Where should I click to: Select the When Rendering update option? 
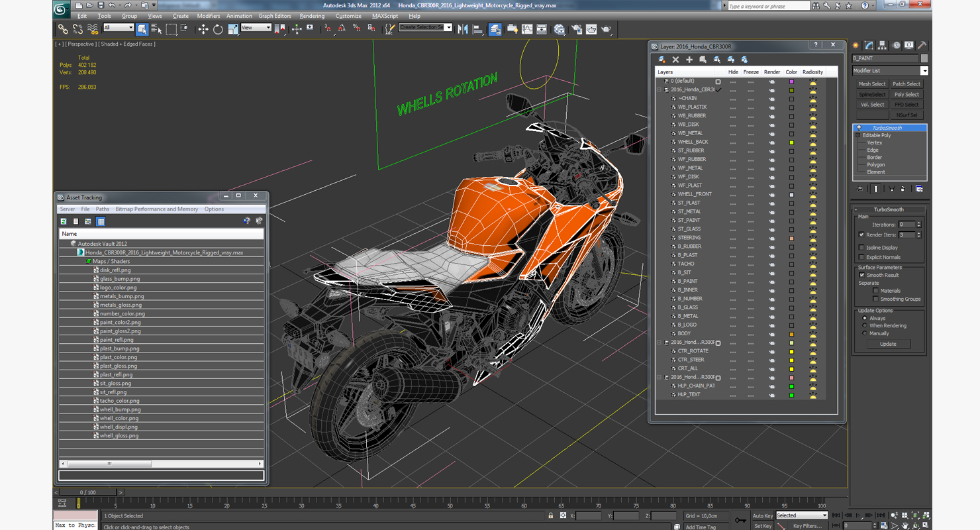pos(864,326)
